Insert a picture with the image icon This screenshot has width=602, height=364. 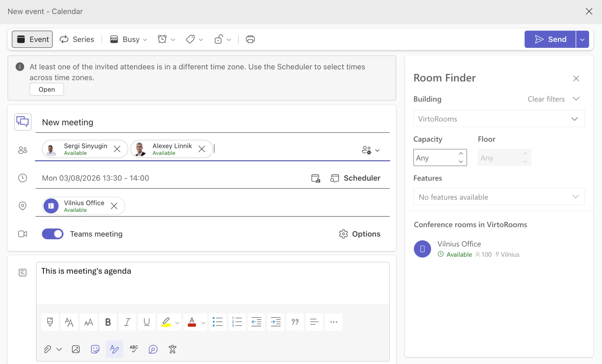pos(76,349)
